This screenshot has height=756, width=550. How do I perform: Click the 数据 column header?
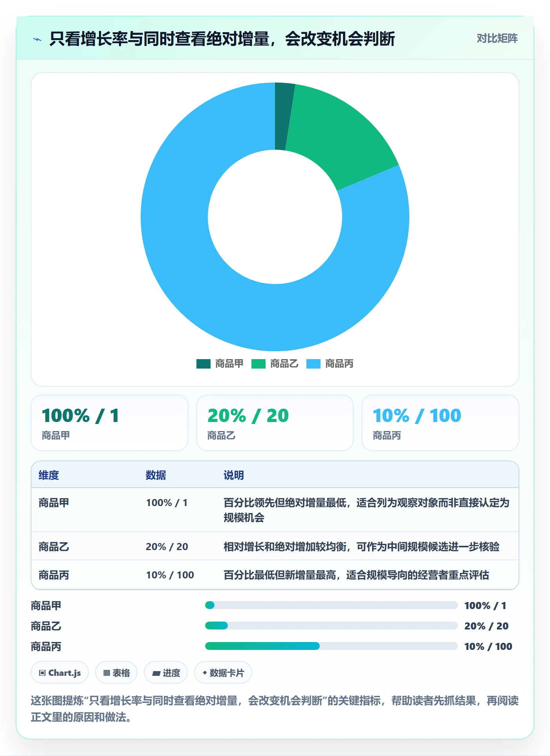click(x=156, y=475)
